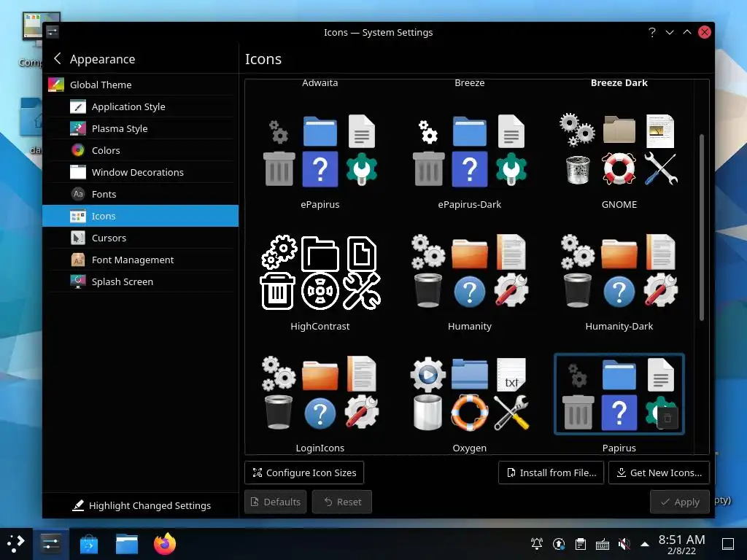Launch Firefox from taskbar

point(165,544)
